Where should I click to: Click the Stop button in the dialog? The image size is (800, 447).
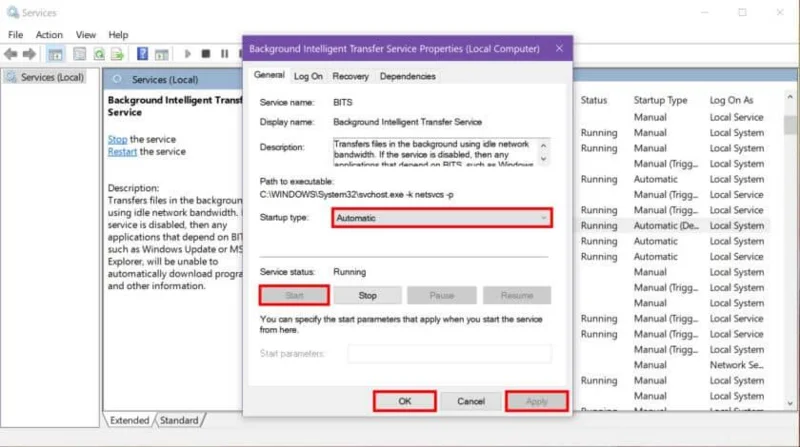tap(367, 295)
